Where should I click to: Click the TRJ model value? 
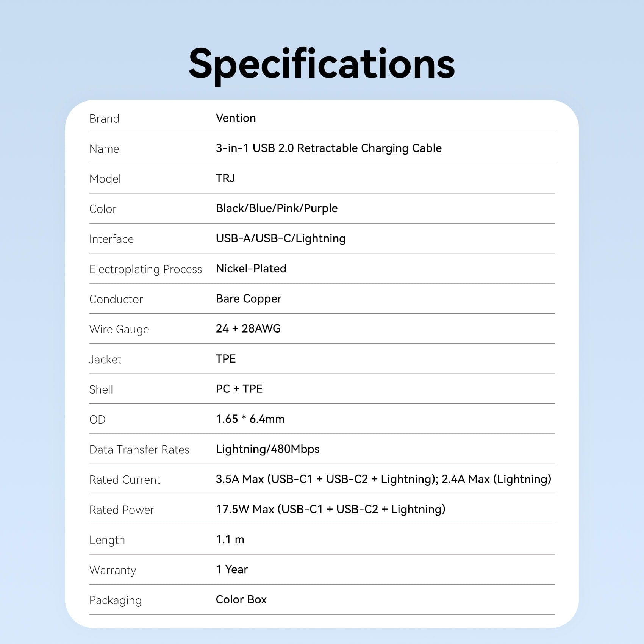pyautogui.click(x=225, y=178)
